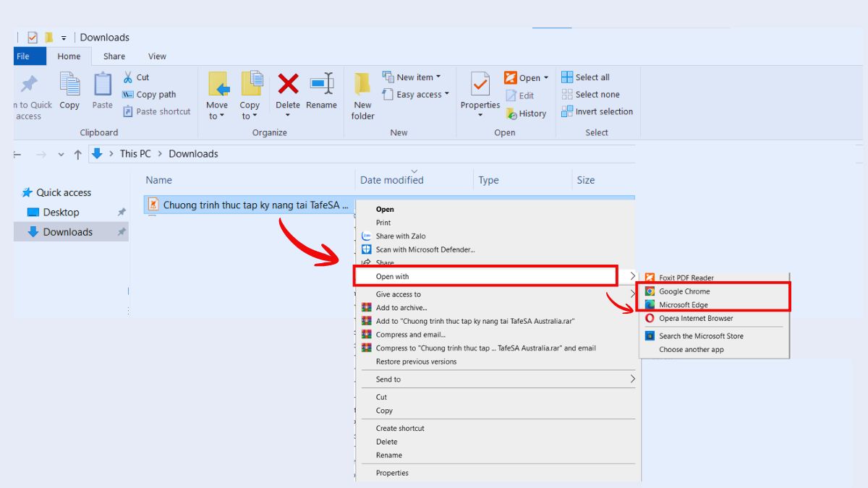The image size is (868, 488).
Task: Expand the Delete dropdown arrow
Action: (x=288, y=116)
